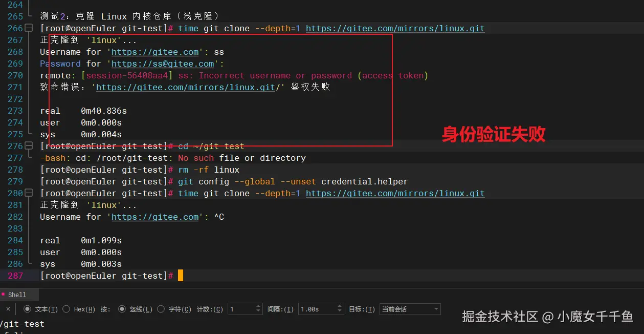
Task: Collapse the fold marker on line 280
Action: [x=29, y=194]
